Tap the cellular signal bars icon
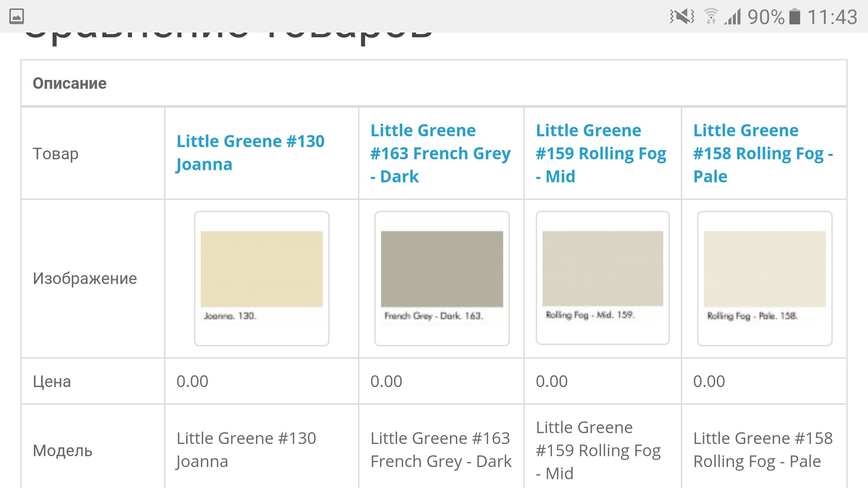 coord(733,17)
